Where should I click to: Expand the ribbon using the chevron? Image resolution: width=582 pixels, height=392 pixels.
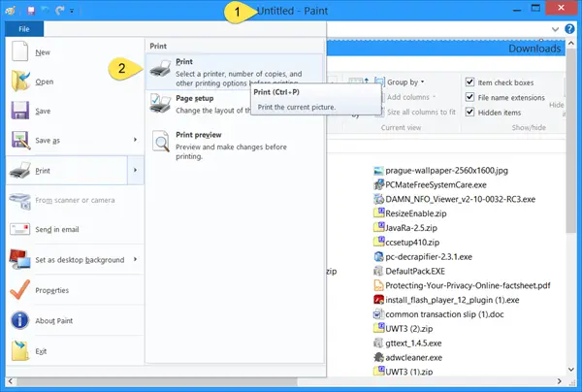coord(555,29)
